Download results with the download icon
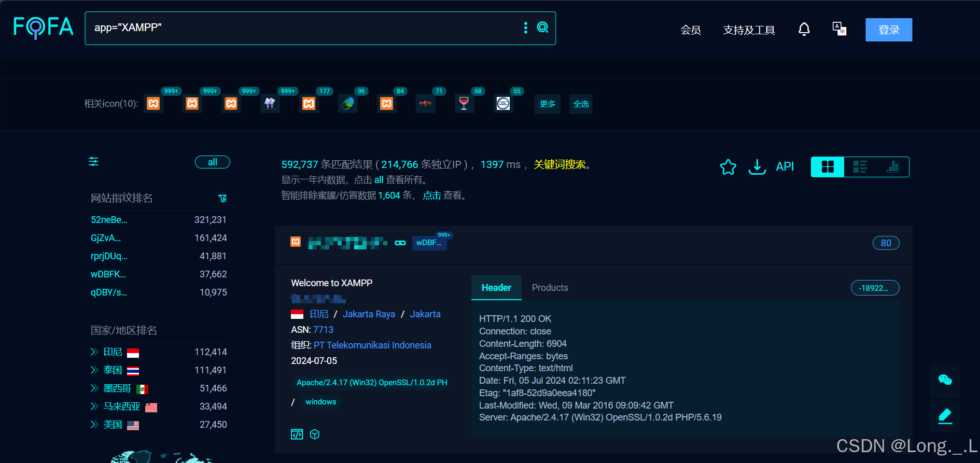The height and width of the screenshot is (463, 980). 757,167
